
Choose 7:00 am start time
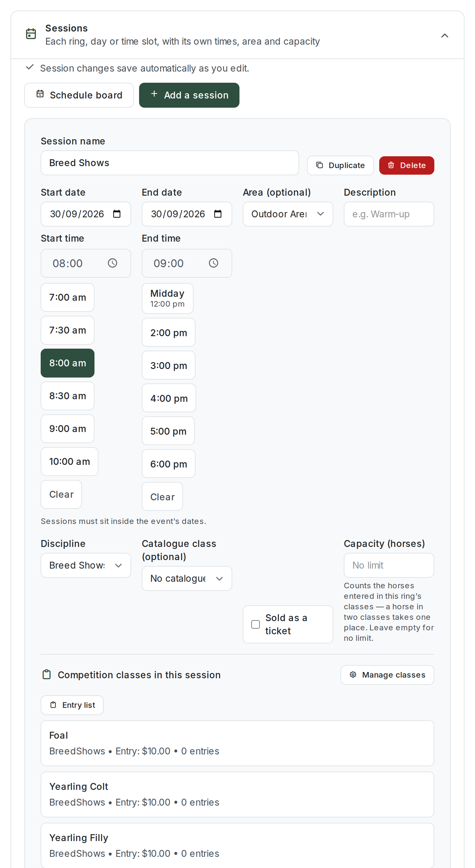67,297
